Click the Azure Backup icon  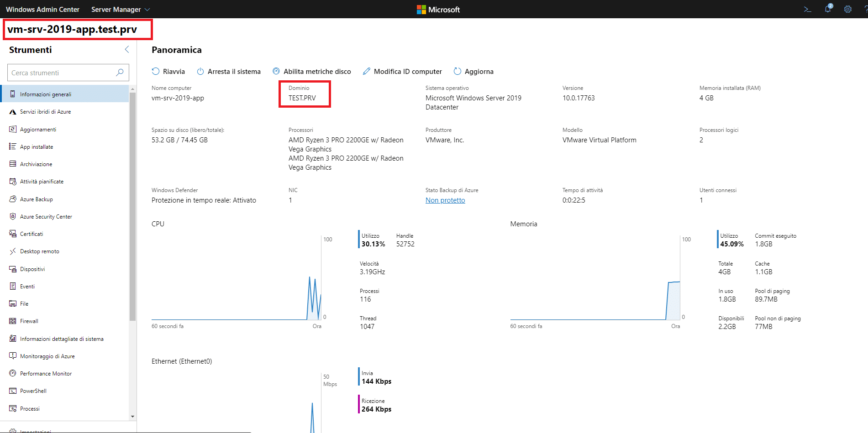coord(13,199)
